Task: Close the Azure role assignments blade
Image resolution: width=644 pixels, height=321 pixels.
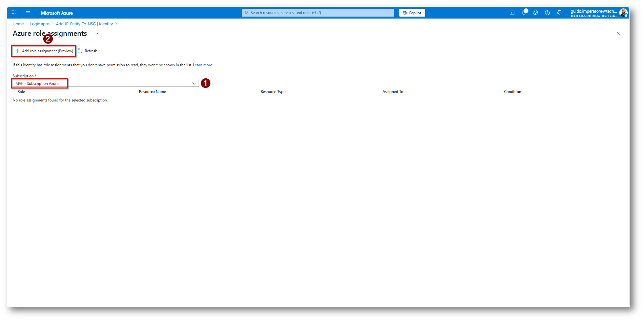Action: click(619, 33)
